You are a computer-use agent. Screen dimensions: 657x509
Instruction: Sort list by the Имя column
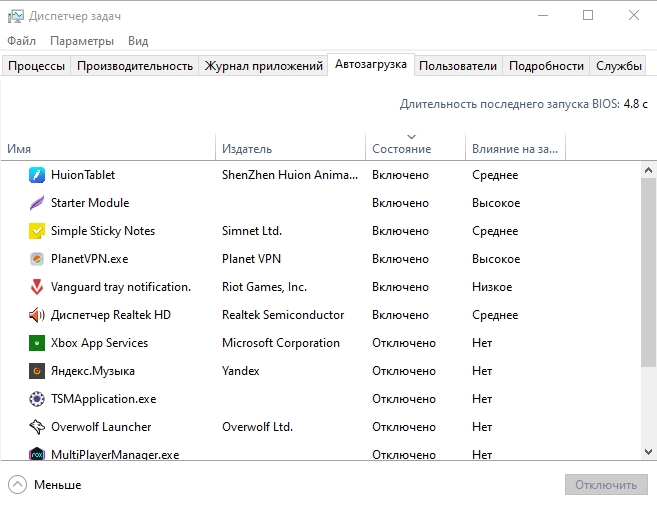19,149
